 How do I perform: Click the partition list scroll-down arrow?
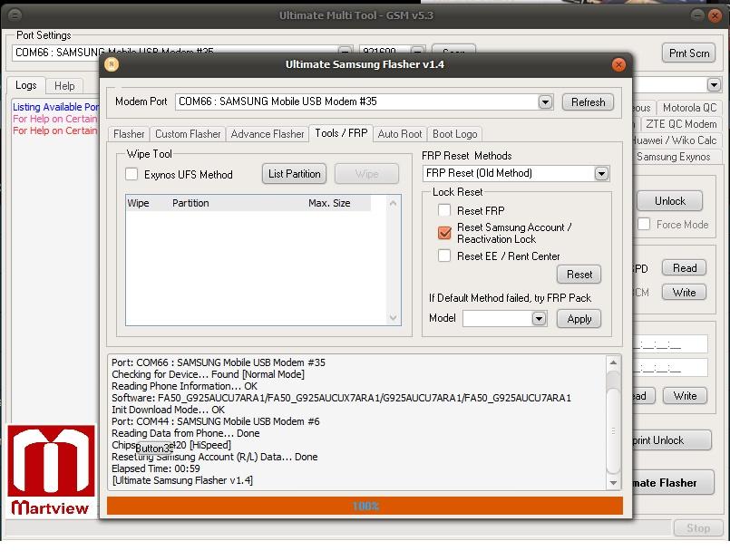point(393,318)
